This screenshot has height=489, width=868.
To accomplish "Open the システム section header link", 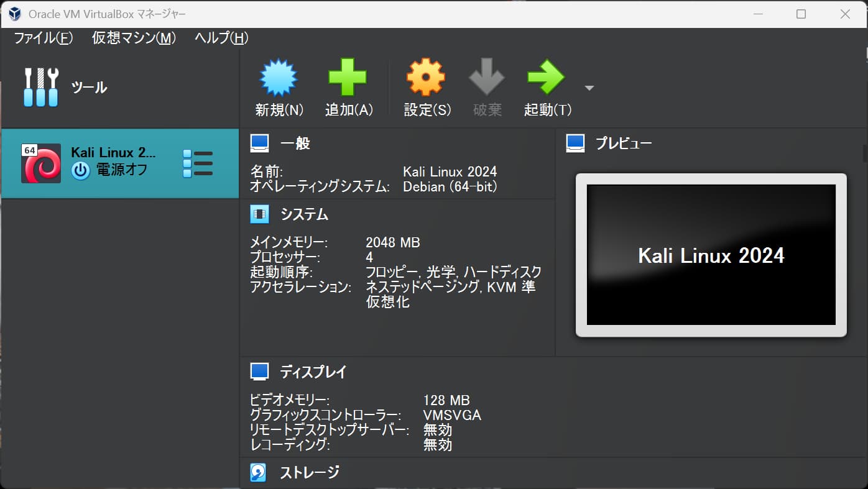I will click(304, 214).
